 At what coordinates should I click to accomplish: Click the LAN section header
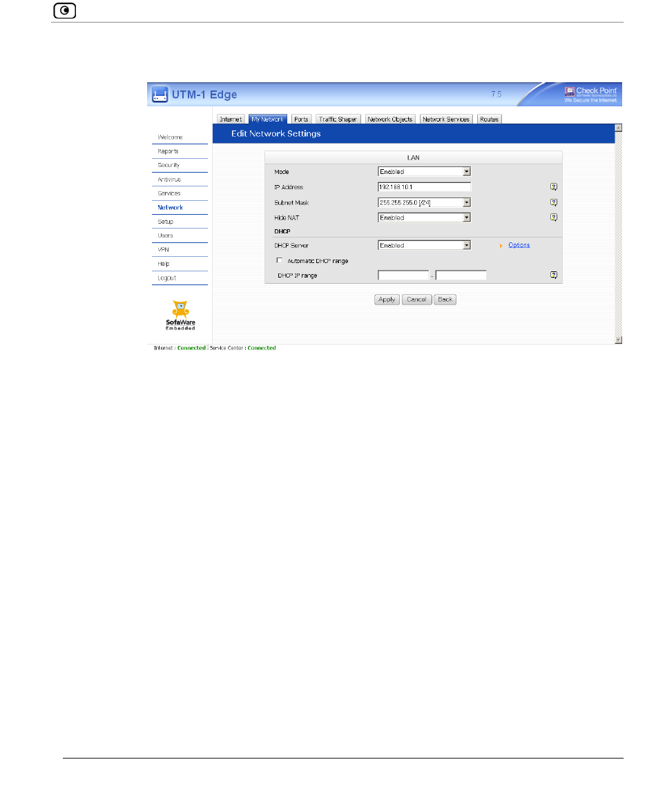(x=413, y=157)
